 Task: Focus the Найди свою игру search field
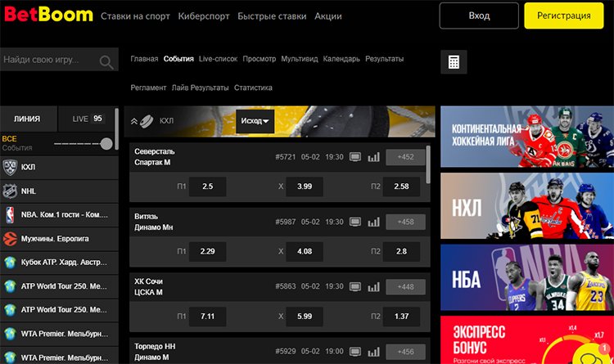pos(59,60)
